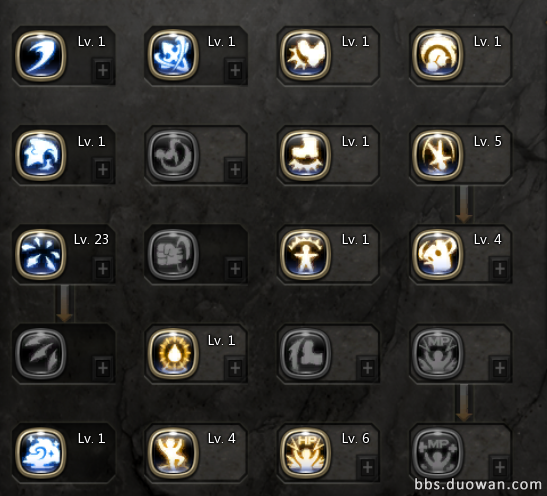Increase level of the HP Lv. 6 skill
Image resolution: width=547 pixels, height=496 pixels.
(x=367, y=467)
